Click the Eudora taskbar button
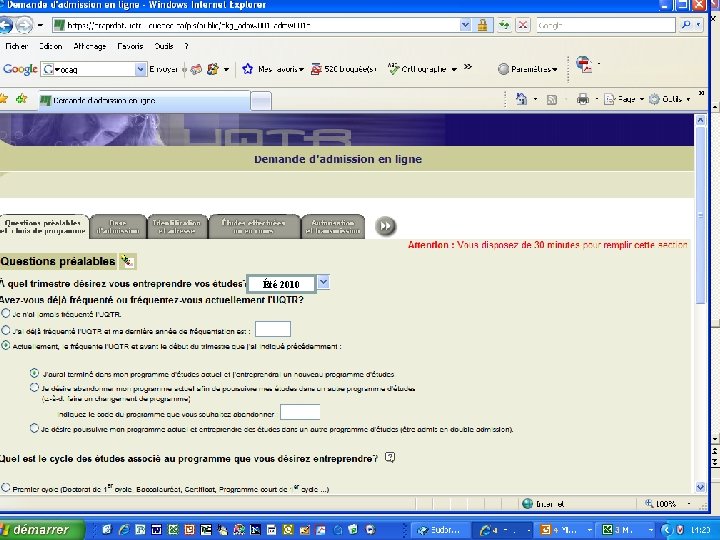The width and height of the screenshot is (720, 540). coord(439,530)
